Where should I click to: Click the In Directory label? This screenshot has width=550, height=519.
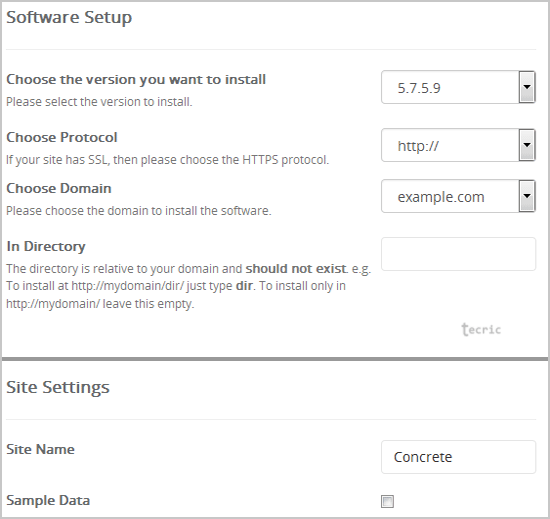tap(46, 246)
